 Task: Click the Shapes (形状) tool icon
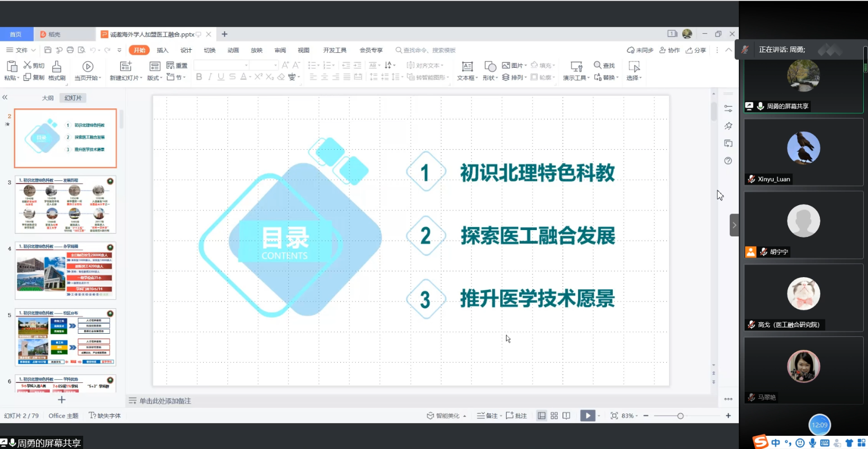point(490,67)
